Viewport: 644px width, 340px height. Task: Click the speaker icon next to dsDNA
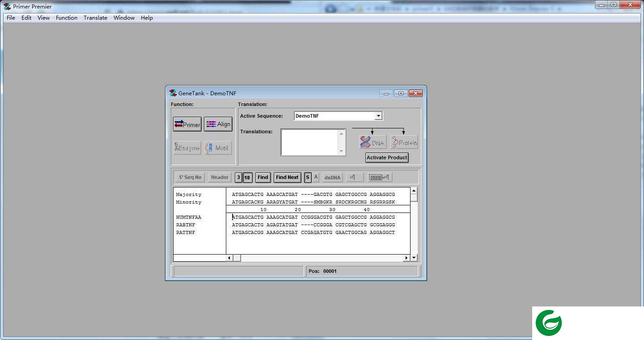[355, 177]
